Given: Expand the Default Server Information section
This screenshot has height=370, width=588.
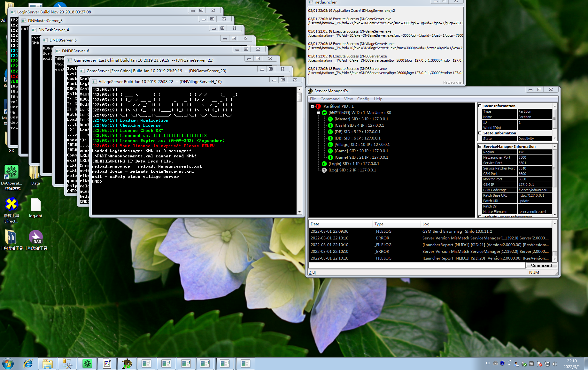Looking at the screenshot, I should point(480,217).
